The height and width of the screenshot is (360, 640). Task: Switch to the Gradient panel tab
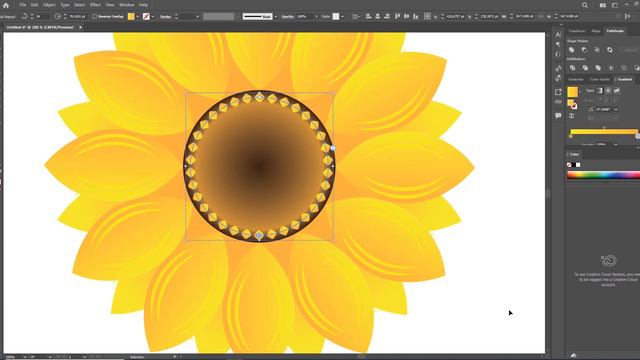[x=625, y=79]
